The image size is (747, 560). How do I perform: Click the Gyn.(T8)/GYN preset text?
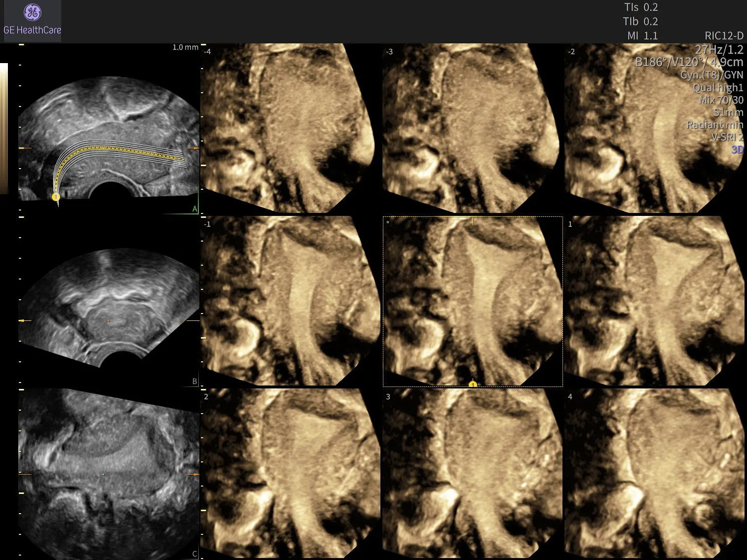[712, 75]
